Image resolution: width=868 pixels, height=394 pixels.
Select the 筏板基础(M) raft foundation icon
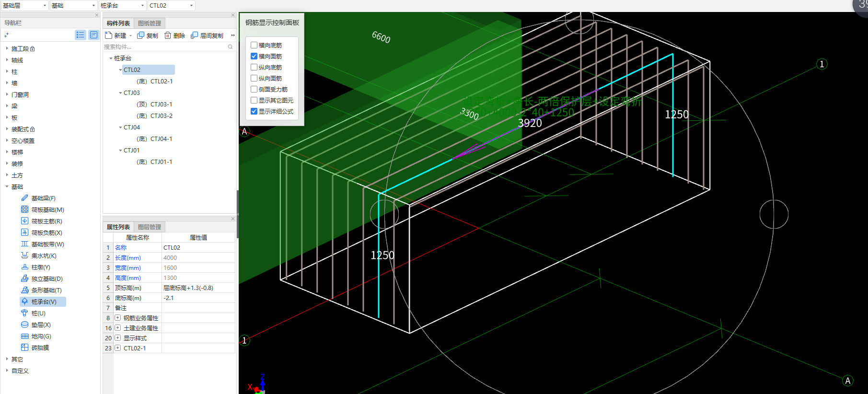[x=24, y=209]
